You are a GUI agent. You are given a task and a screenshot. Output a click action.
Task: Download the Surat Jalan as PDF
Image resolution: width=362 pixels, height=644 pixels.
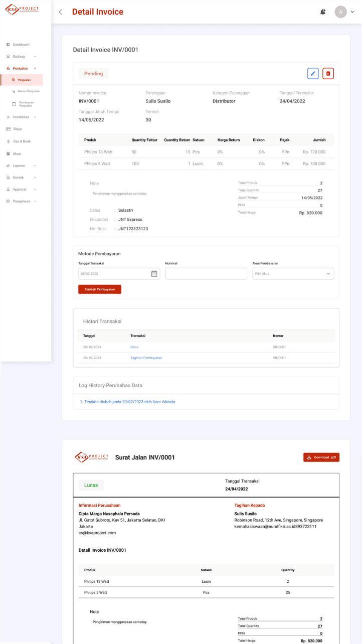click(321, 457)
